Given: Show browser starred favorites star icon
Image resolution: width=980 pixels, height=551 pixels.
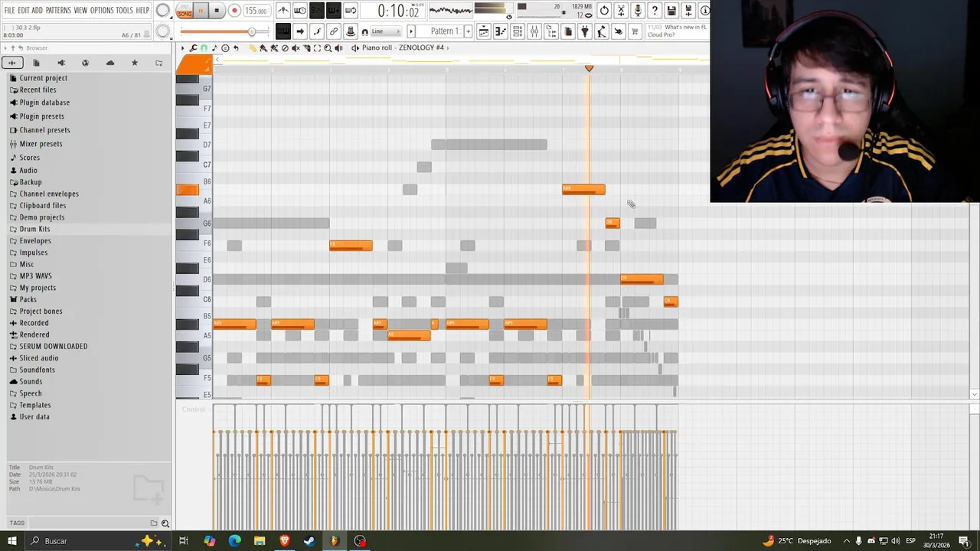Looking at the screenshot, I should (135, 63).
